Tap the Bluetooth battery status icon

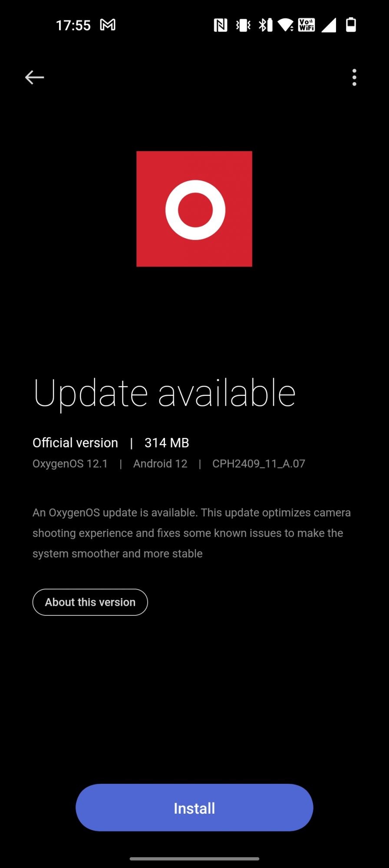(265, 25)
